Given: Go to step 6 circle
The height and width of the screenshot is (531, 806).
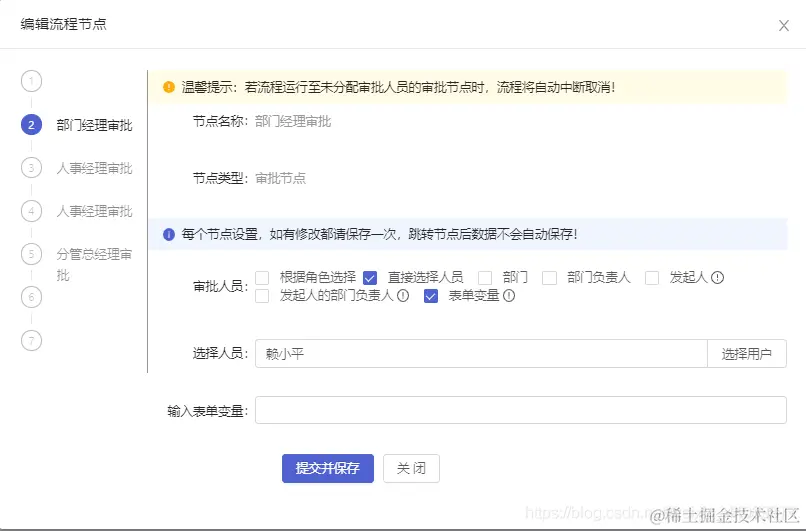Looking at the screenshot, I should tap(31, 297).
